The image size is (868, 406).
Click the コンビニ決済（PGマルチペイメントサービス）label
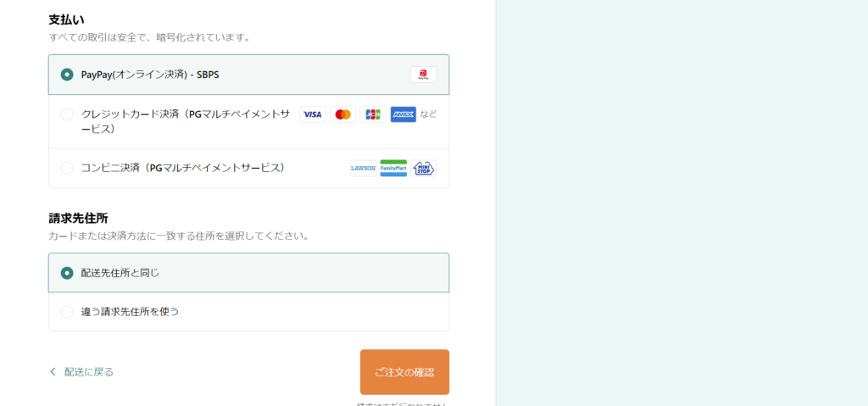(x=183, y=168)
